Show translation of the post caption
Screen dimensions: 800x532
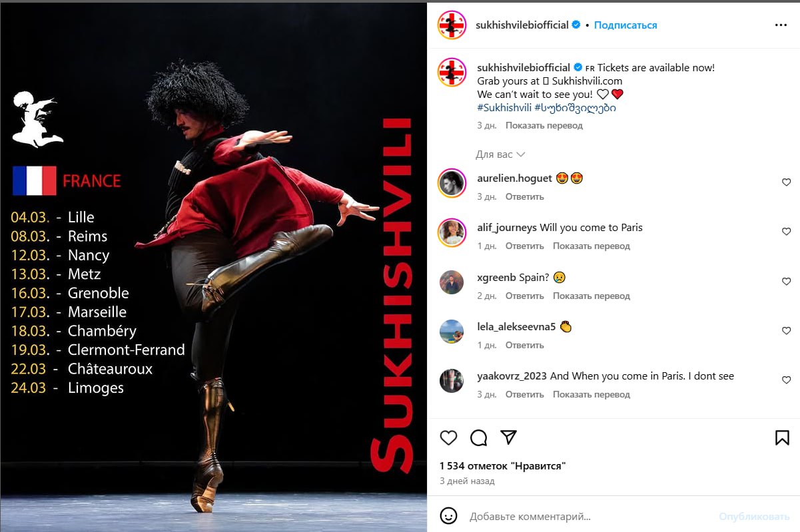click(544, 125)
